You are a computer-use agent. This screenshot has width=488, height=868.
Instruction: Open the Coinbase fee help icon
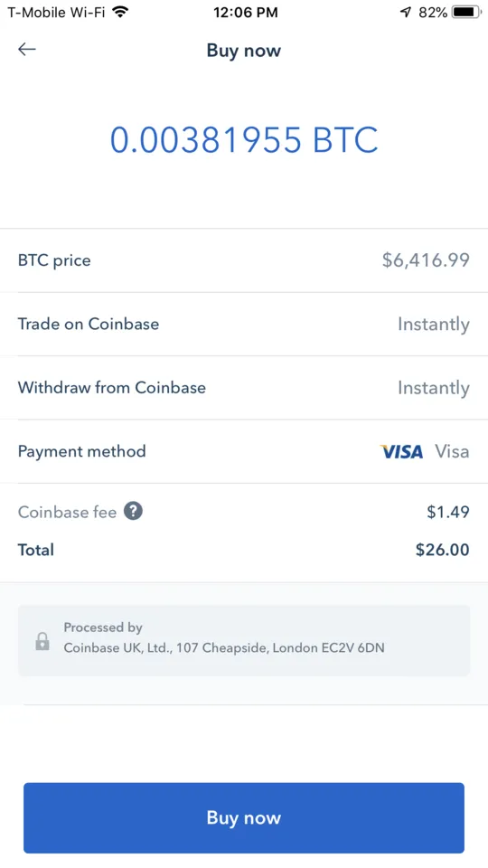[x=133, y=511]
